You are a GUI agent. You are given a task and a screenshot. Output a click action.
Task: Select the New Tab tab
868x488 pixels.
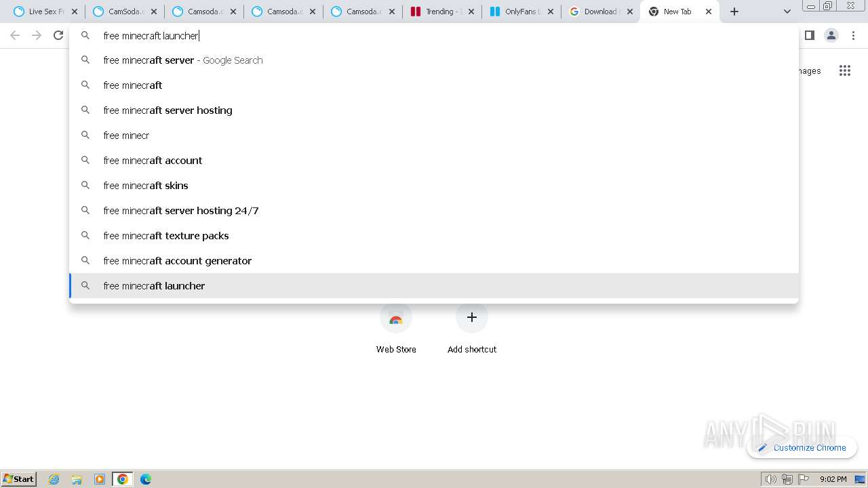click(680, 12)
